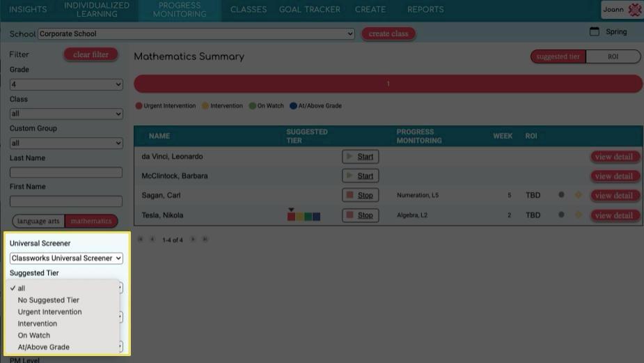Click the red summary progress bar
Screen dimensions: 644x363
pyautogui.click(x=388, y=84)
